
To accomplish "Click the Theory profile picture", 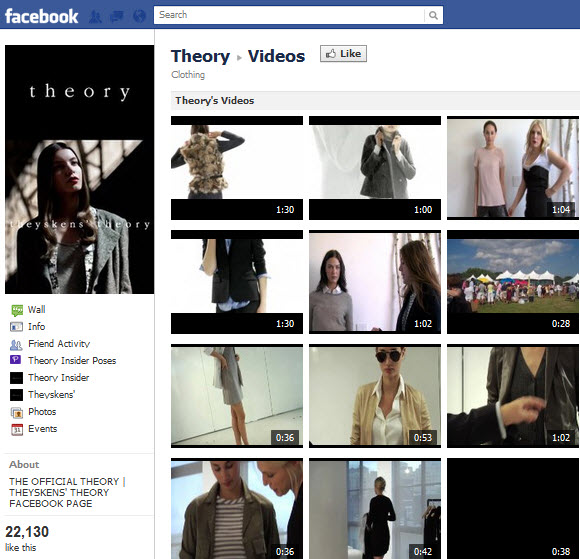I will (80, 169).
